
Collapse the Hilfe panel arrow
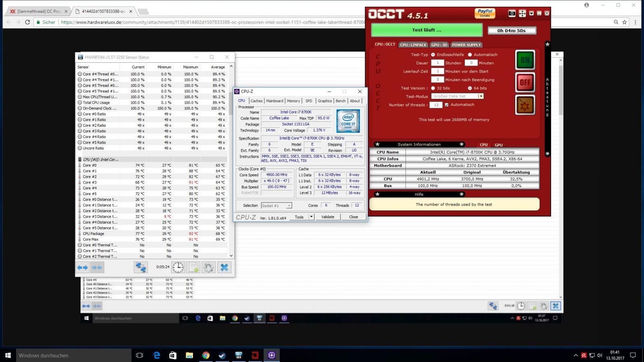point(462,194)
